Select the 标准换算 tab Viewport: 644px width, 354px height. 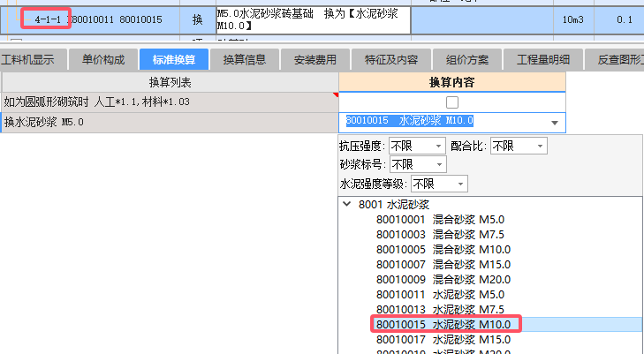click(174, 59)
